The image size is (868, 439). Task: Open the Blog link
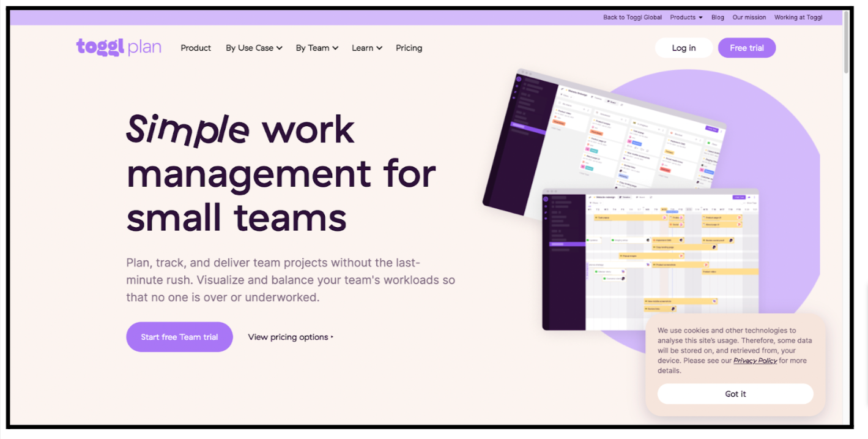click(718, 17)
